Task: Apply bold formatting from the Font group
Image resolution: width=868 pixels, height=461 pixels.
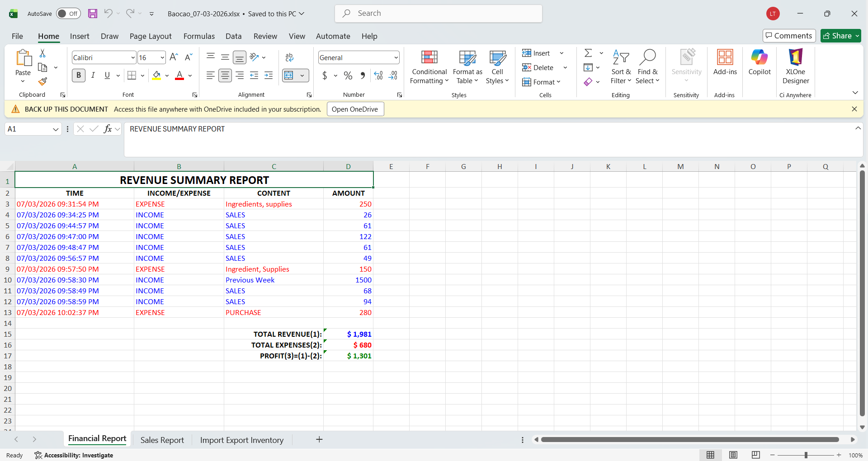Action: 78,75
